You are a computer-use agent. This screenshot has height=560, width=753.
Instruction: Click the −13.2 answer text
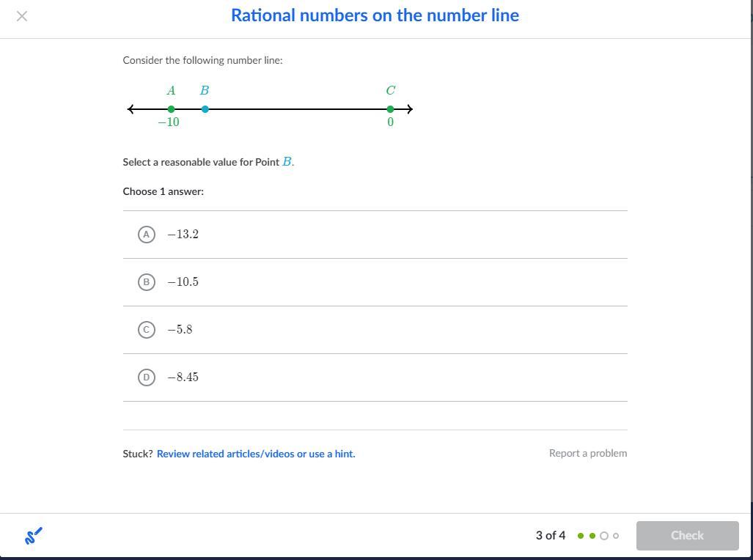click(x=183, y=235)
